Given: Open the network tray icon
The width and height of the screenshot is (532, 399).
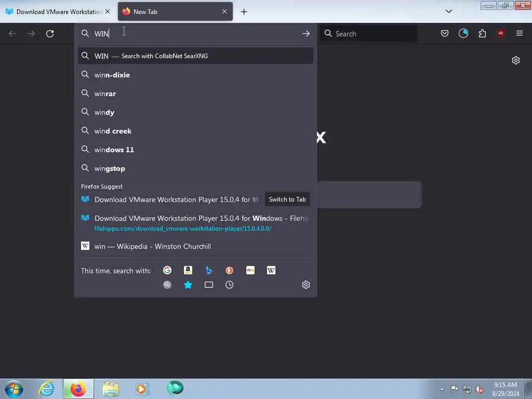Looking at the screenshot, I should (x=467, y=389).
